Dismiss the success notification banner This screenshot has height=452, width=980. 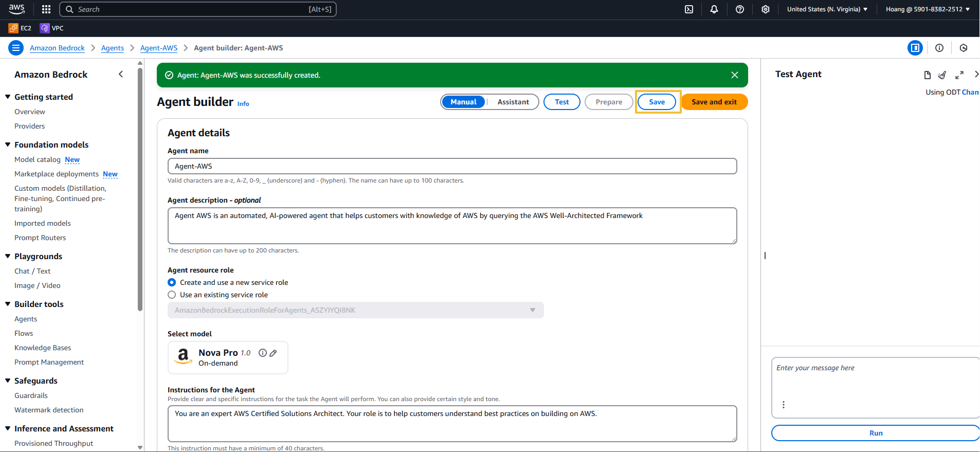(x=735, y=75)
